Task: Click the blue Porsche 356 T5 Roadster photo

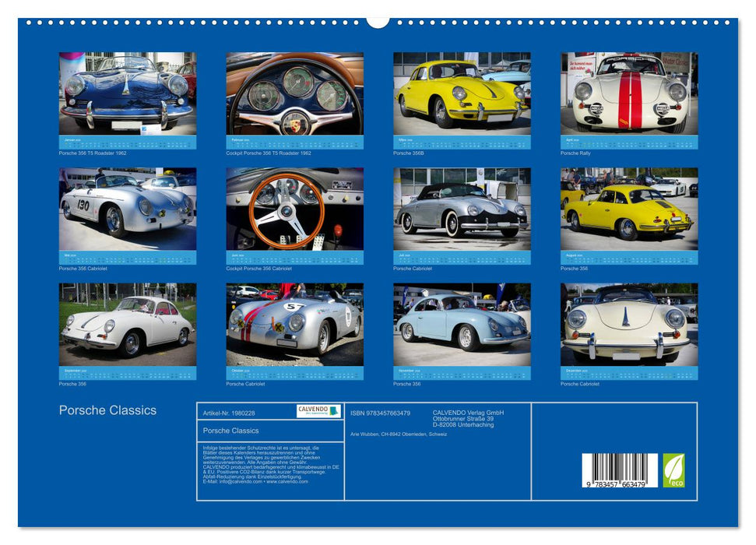Action: (125, 93)
